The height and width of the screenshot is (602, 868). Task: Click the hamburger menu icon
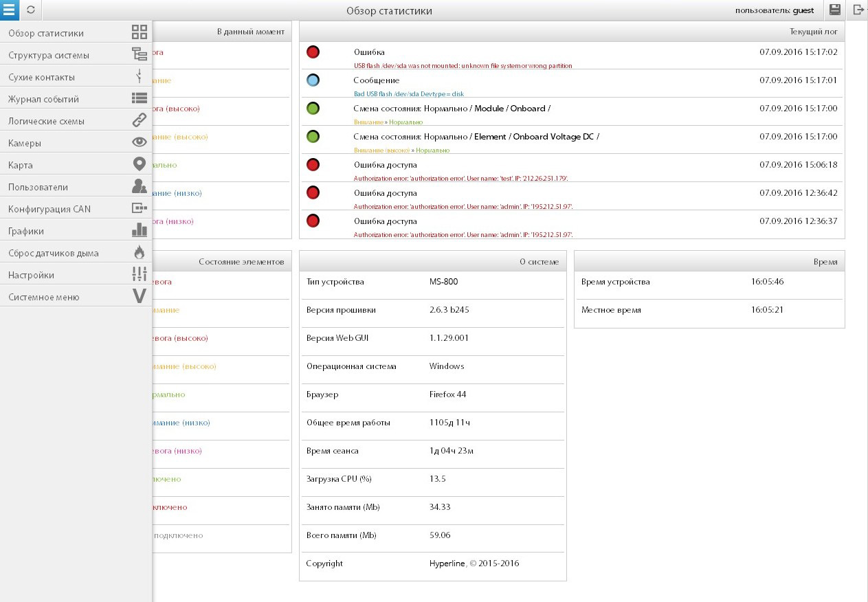click(10, 10)
